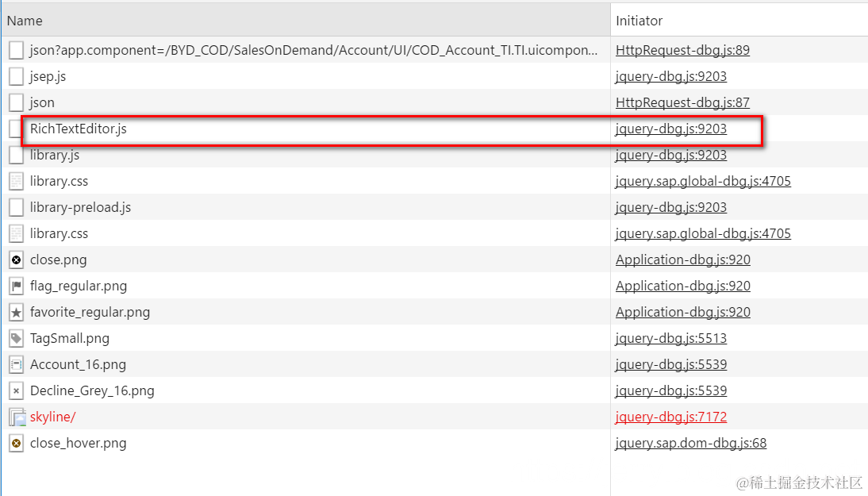Click the library.js script file icon
Viewport: 868px width, 496px height.
tap(16, 155)
